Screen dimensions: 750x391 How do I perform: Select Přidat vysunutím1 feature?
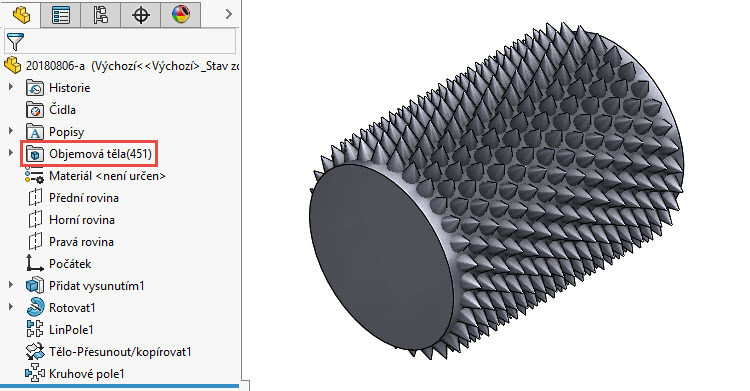click(x=97, y=286)
